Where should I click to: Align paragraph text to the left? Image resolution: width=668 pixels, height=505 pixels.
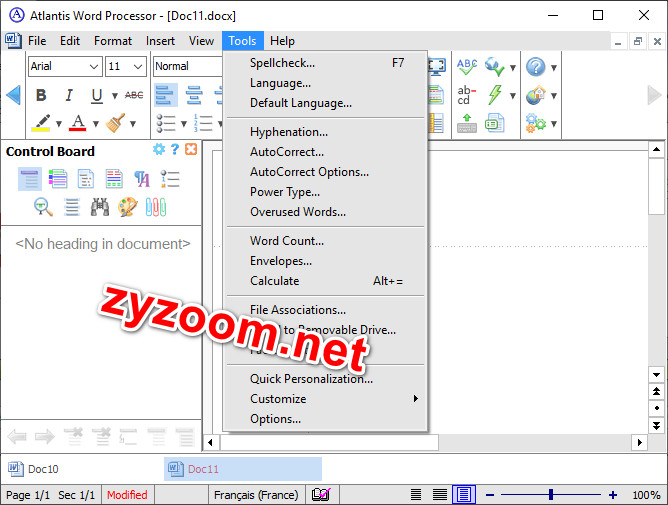click(x=165, y=95)
